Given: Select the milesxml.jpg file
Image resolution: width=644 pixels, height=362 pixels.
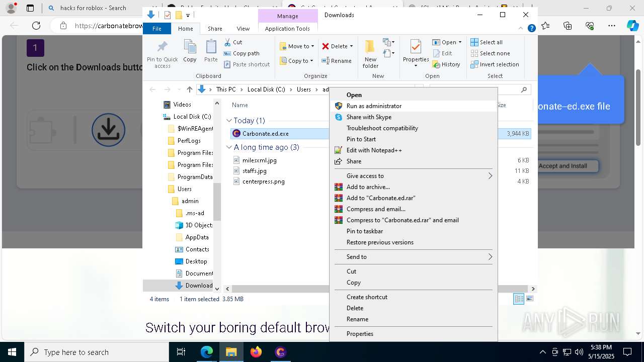Looking at the screenshot, I should [x=259, y=160].
